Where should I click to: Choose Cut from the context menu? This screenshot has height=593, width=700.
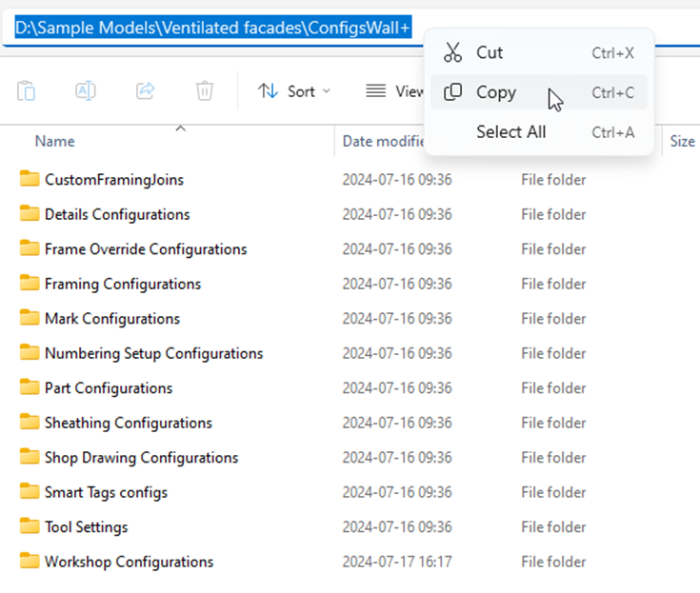click(x=490, y=53)
